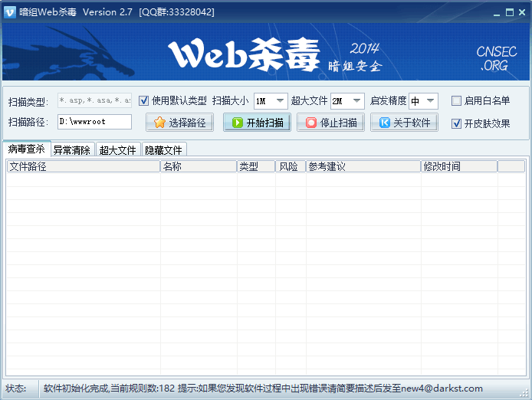Viewport: 532px width, 400px height.
Task: Sort by 名称 column header
Action: 199,166
